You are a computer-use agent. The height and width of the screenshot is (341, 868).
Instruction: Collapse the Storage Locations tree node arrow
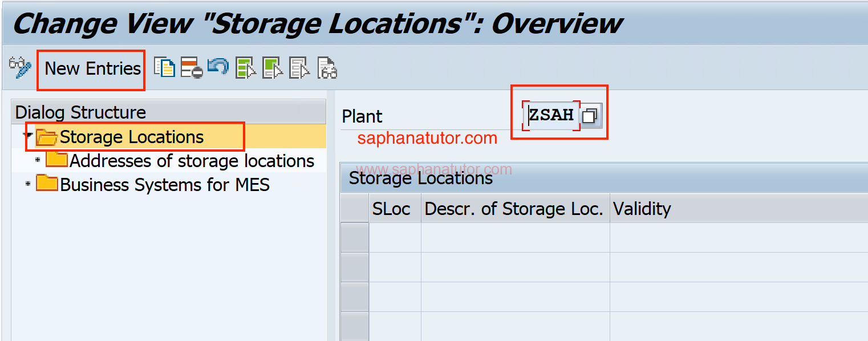tap(27, 136)
